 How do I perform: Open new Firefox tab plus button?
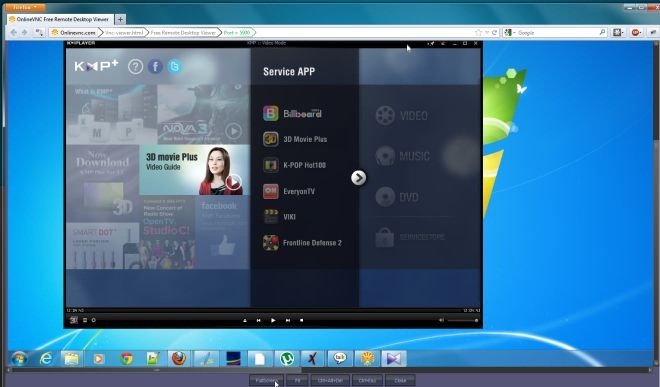pyautogui.click(x=120, y=19)
